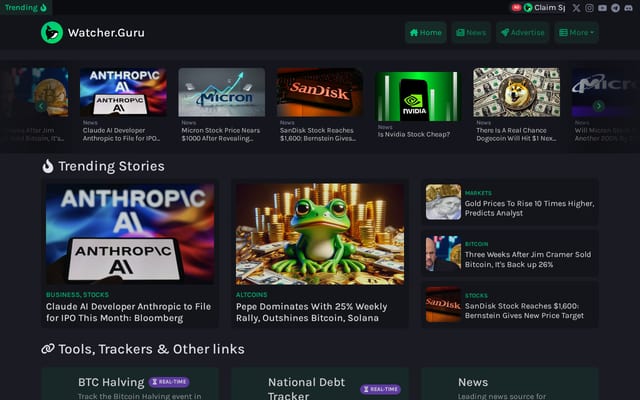640x400 pixels.
Task: Open carousel Anthropic AI thumbnail
Action: 123,92
